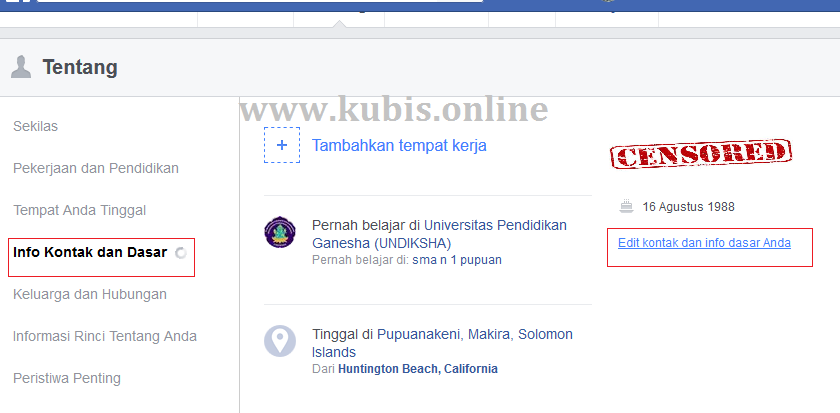Click the dashed plus add-workplace icon
The width and height of the screenshot is (840, 413).
click(x=282, y=145)
